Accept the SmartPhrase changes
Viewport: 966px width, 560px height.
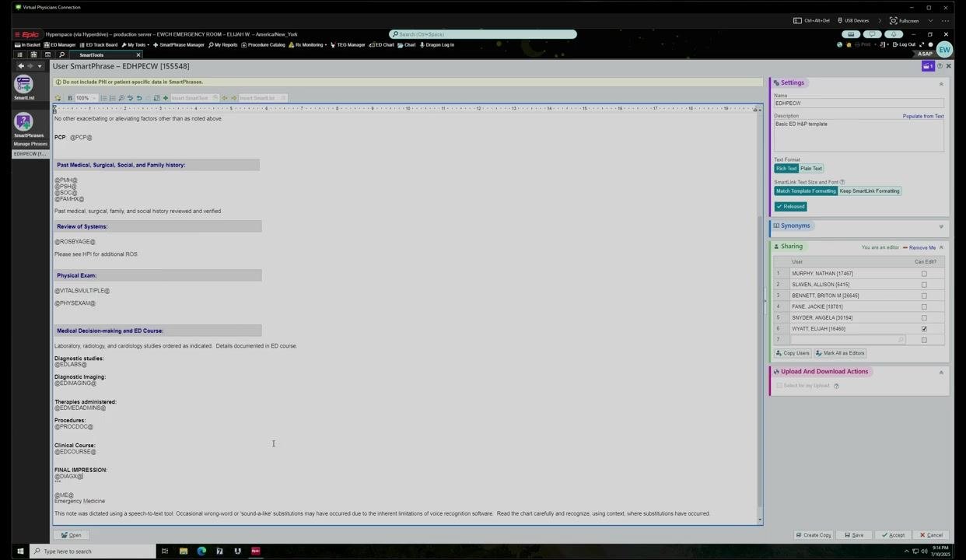(x=893, y=535)
